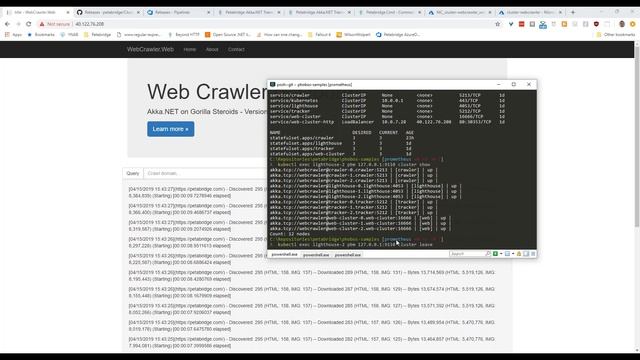Click the Not secure warning icon

[x=42, y=24]
